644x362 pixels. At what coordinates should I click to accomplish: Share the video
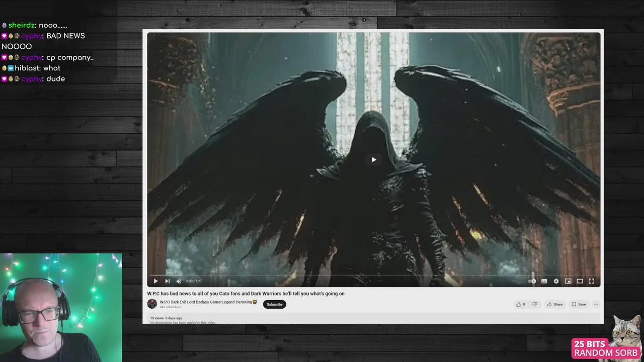coord(554,304)
